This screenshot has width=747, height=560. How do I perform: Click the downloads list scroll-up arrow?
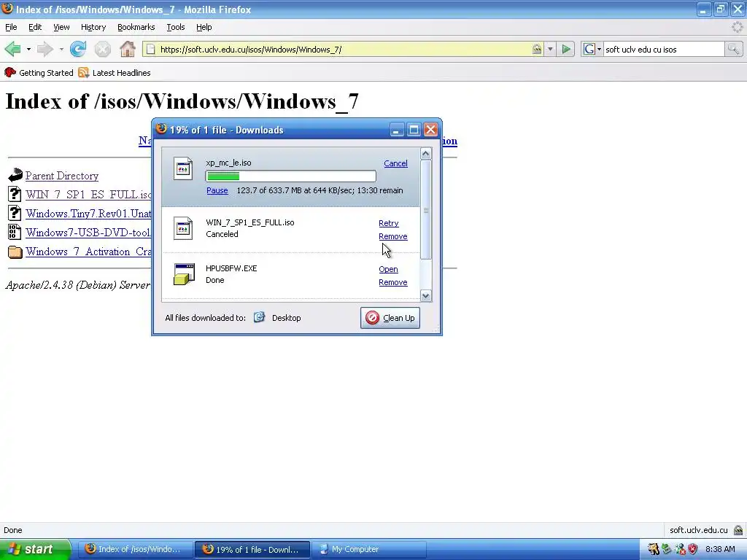tap(425, 153)
